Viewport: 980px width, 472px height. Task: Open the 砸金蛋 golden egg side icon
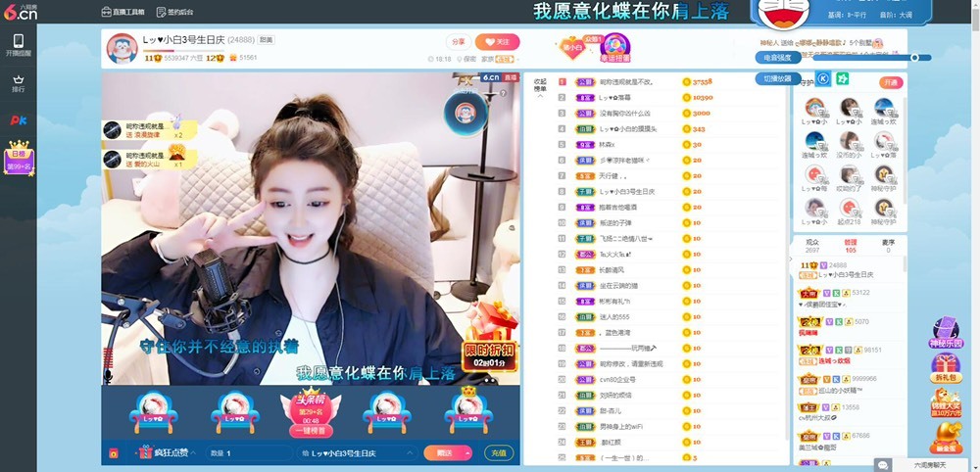(946, 437)
